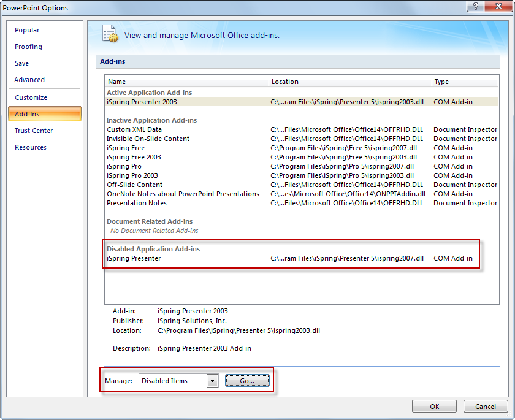Select the iSpring Free 2003 row
Screen dimensions: 515x420
(x=302, y=157)
